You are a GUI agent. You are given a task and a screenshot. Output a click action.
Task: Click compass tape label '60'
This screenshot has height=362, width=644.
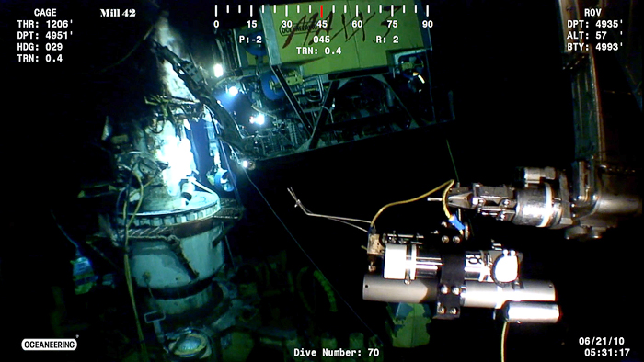[357, 24]
